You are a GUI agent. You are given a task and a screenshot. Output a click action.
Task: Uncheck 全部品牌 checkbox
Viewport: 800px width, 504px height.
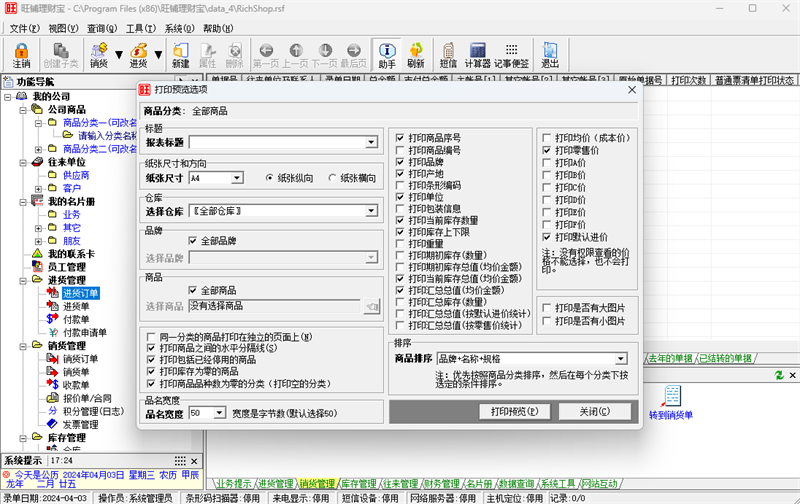pos(192,241)
